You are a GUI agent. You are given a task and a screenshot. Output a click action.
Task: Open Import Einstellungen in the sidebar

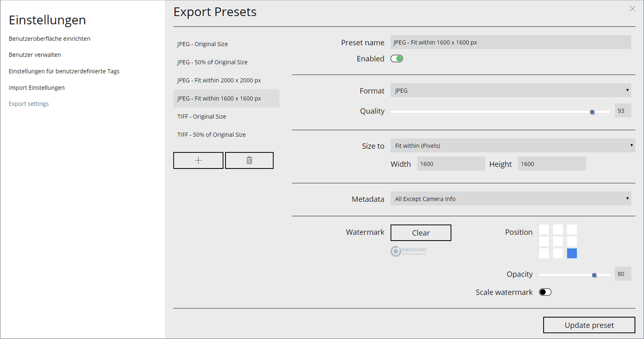pos(36,88)
